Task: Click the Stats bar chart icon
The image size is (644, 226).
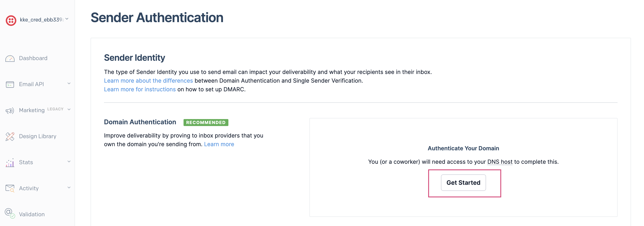Action: 10,163
